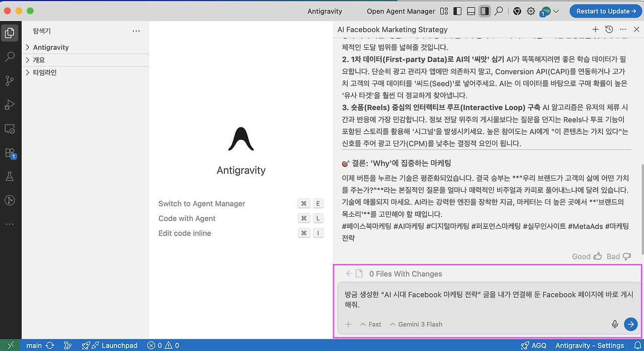Click the account avatar with badge
The height and width of the screenshot is (351, 644).
coord(545,12)
